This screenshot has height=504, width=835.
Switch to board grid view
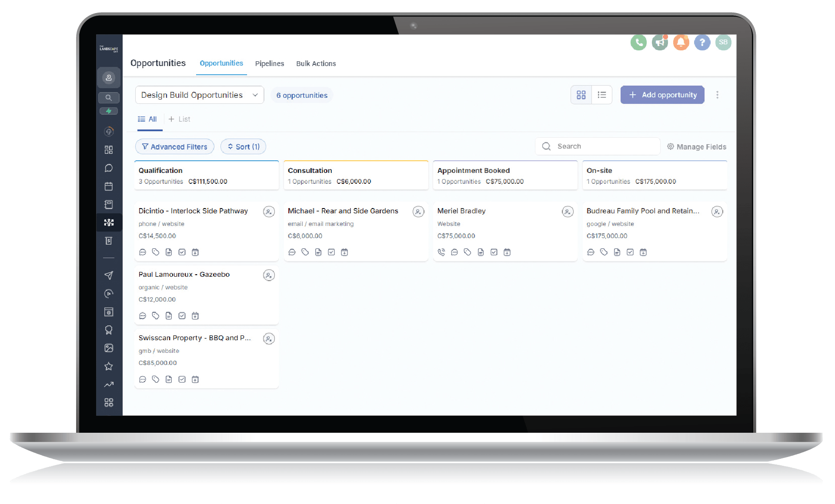[581, 95]
